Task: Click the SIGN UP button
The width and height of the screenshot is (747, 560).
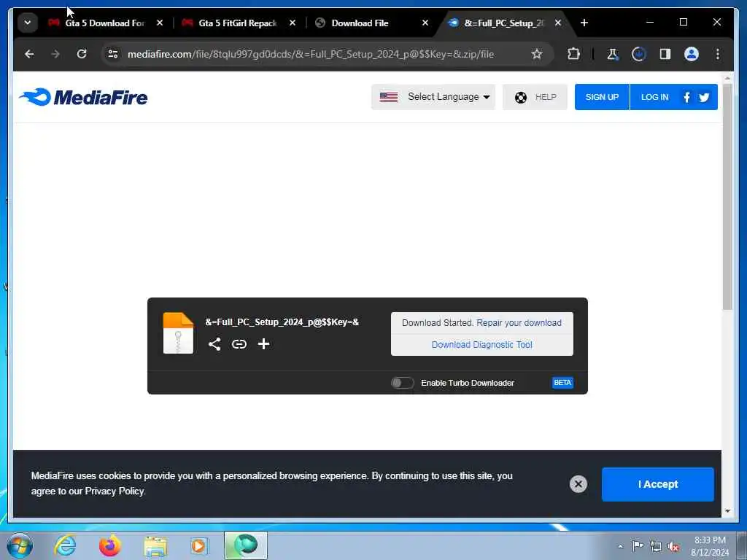Action: point(602,97)
